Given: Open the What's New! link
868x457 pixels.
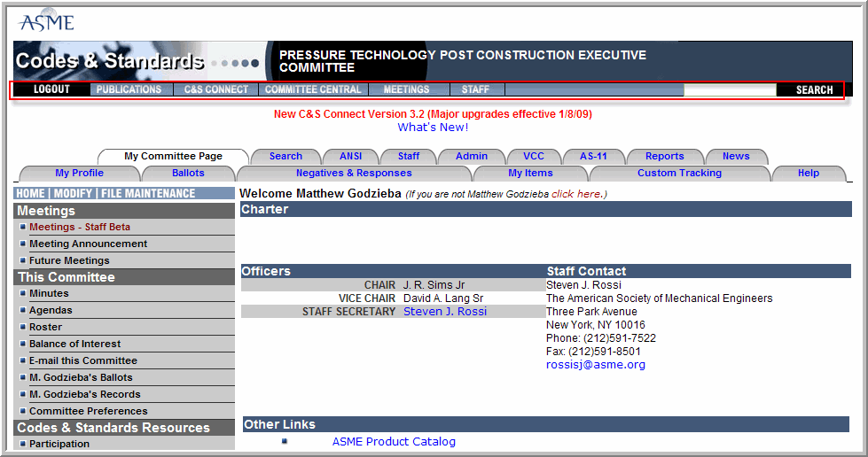Looking at the screenshot, I should (x=433, y=128).
